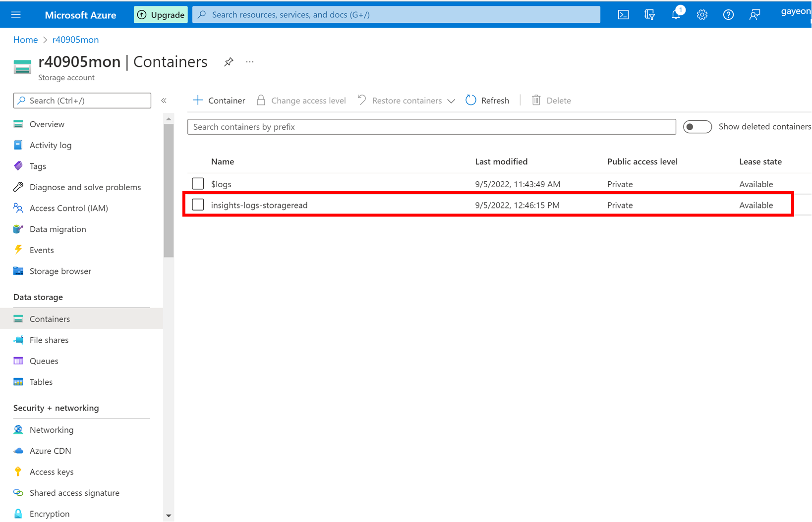Open the notifications bell icon

pyautogui.click(x=676, y=15)
